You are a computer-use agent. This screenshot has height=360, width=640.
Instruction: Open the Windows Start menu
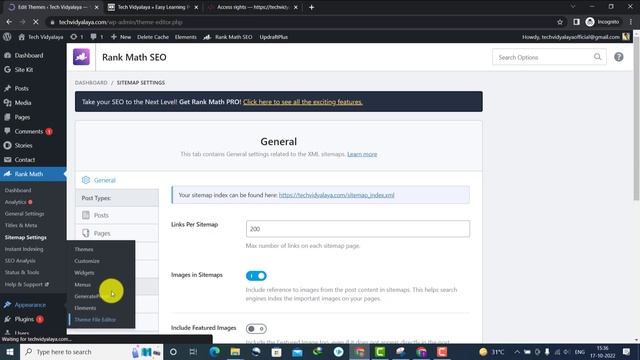pyautogui.click(x=10, y=352)
